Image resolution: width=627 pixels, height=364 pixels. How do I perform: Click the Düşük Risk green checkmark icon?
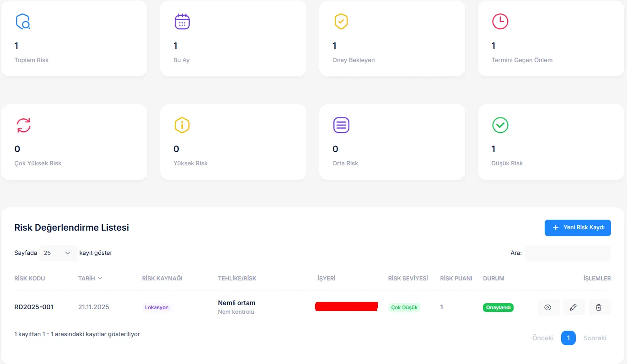(500, 125)
